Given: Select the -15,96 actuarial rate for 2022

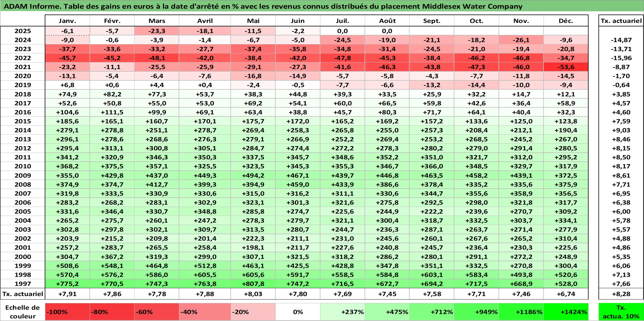Looking at the screenshot, I should pos(621,58).
